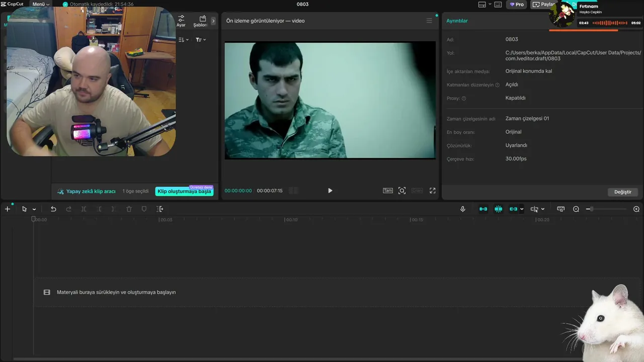Open the Şablon tab in media panel
644x362 pixels.
click(x=201, y=21)
